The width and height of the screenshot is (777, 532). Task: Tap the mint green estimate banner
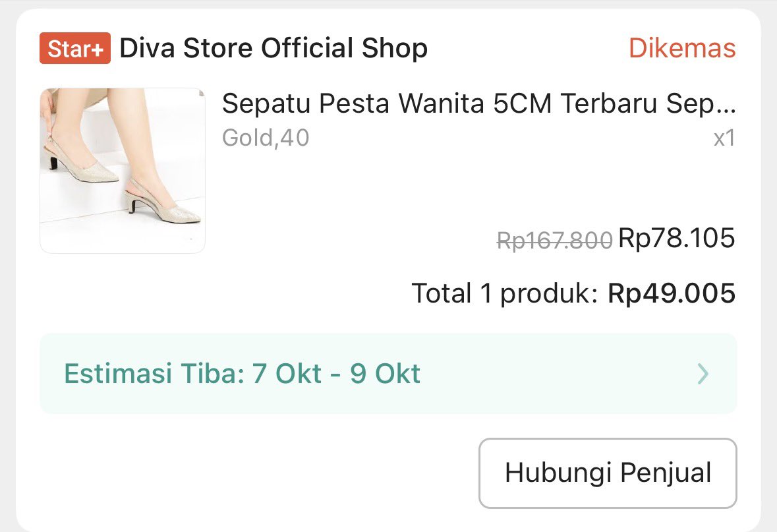pyautogui.click(x=388, y=373)
